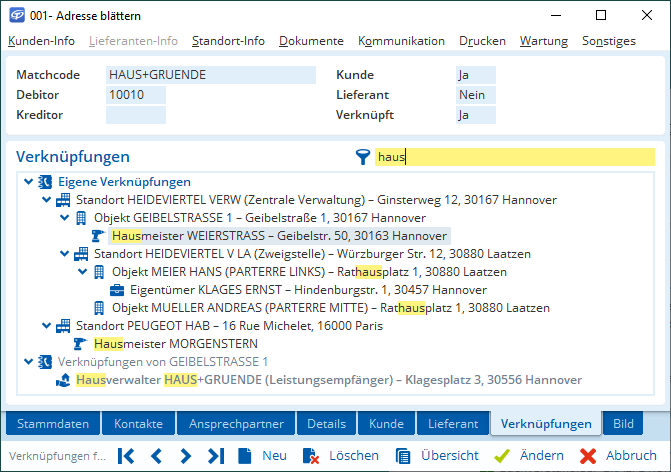Go to previous record arrow
The image size is (671, 472).
coord(156,456)
